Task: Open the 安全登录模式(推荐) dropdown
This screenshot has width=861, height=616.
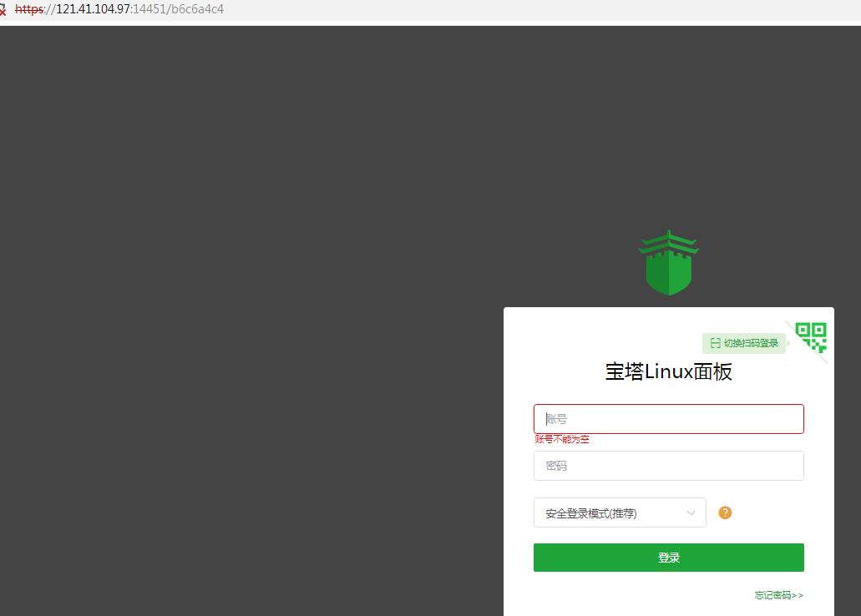Action: tap(620, 512)
